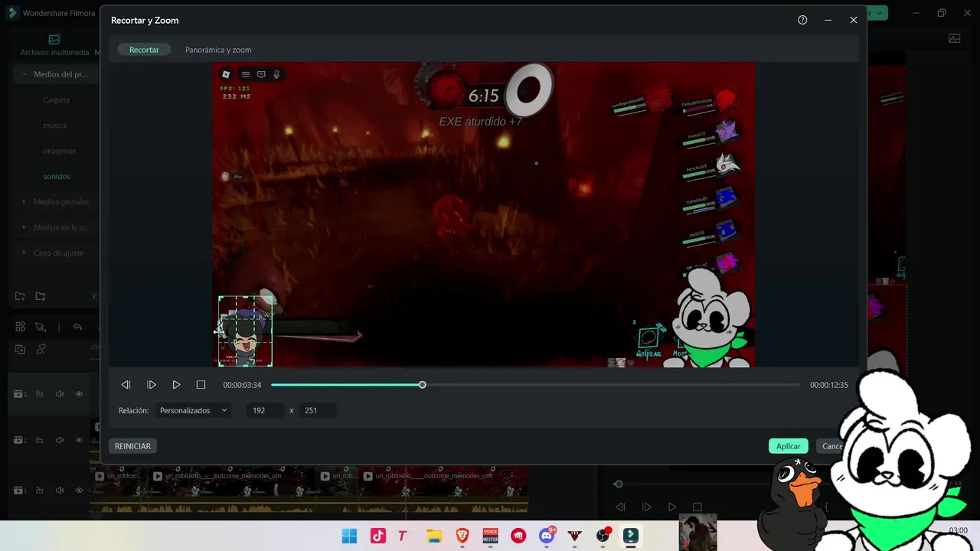This screenshot has height=551, width=980.
Task: Toggle the auto-ripple link icon above tracks
Action: 41,350
